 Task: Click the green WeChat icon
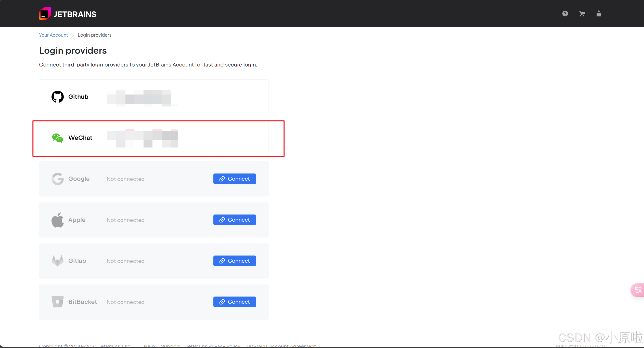tap(58, 138)
